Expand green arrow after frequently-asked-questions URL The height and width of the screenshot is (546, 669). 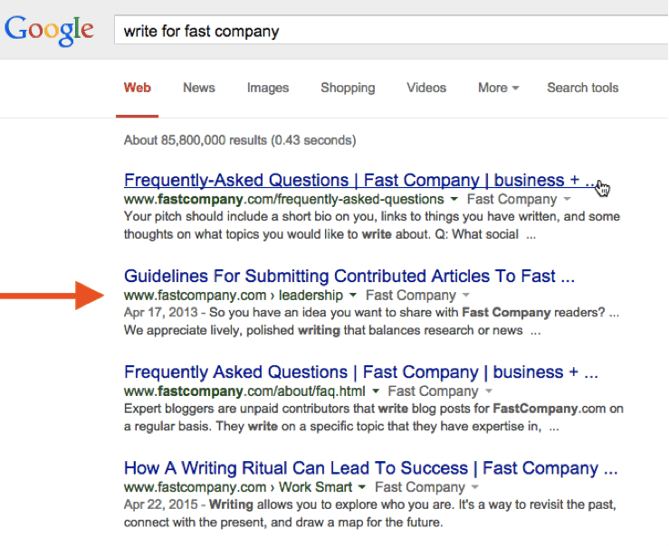click(454, 200)
